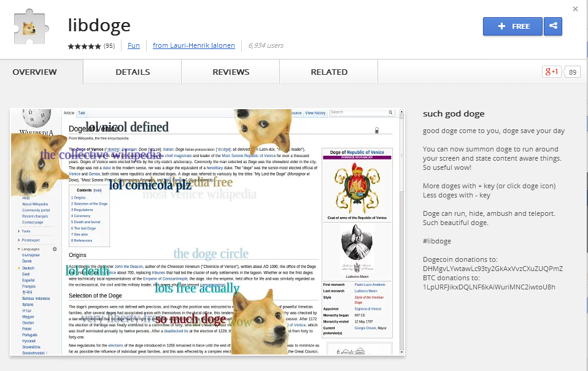Open the Lauri-Henrik Jalonen developer link

pyautogui.click(x=194, y=45)
